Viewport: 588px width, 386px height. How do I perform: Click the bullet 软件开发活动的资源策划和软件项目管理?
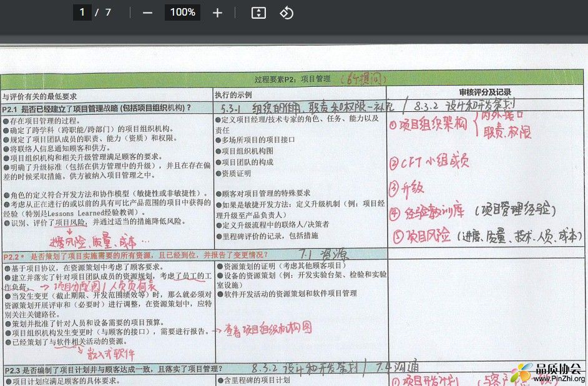tap(287, 294)
